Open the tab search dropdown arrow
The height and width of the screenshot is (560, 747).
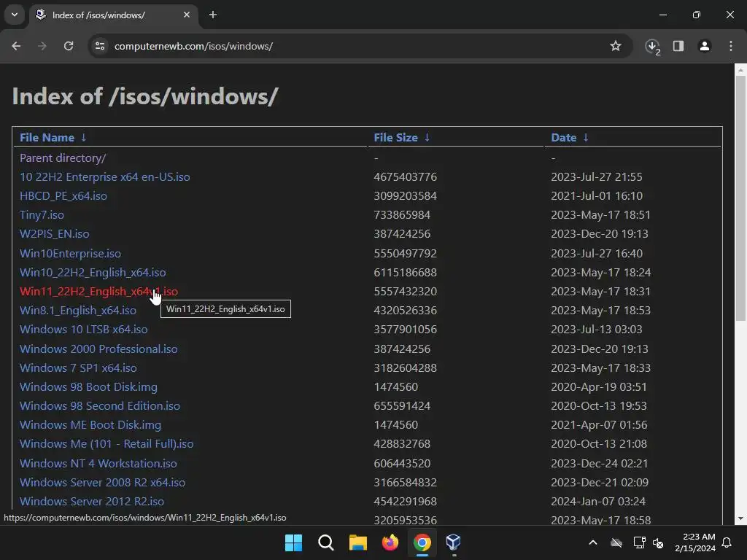pyautogui.click(x=15, y=15)
